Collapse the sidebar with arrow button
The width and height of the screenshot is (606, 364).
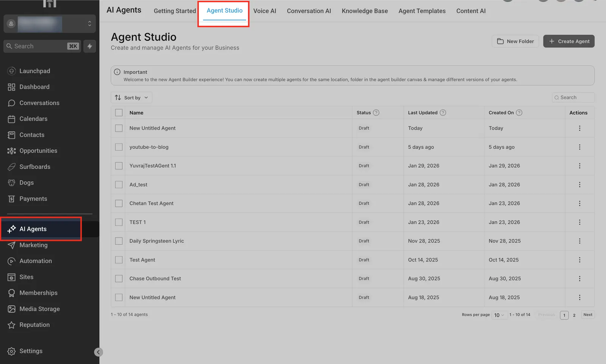click(x=98, y=352)
